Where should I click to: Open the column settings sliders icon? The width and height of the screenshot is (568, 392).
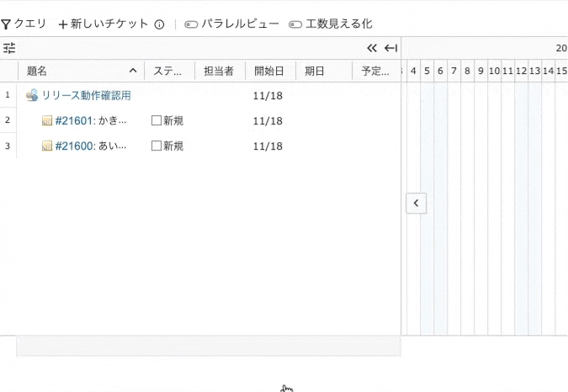tap(9, 48)
